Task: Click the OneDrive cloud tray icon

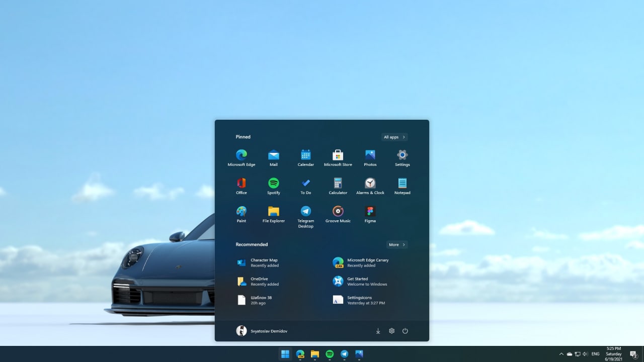Action: coord(570,354)
